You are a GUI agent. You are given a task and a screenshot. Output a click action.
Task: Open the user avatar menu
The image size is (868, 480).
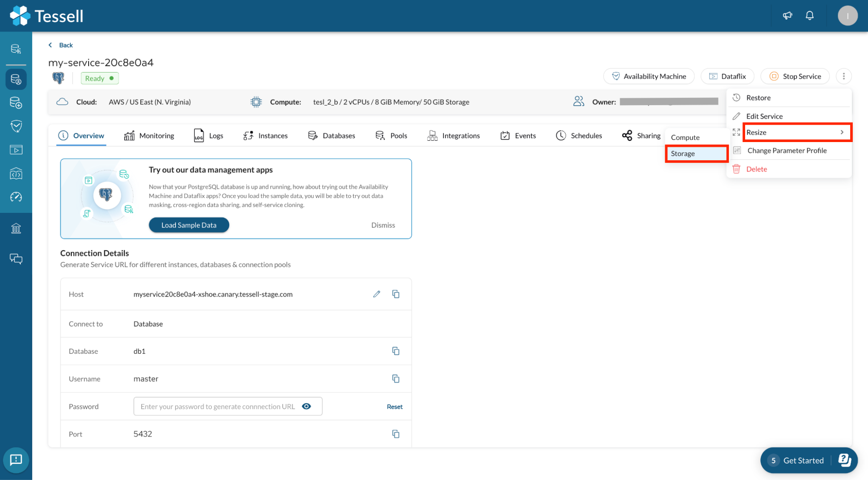(847, 16)
